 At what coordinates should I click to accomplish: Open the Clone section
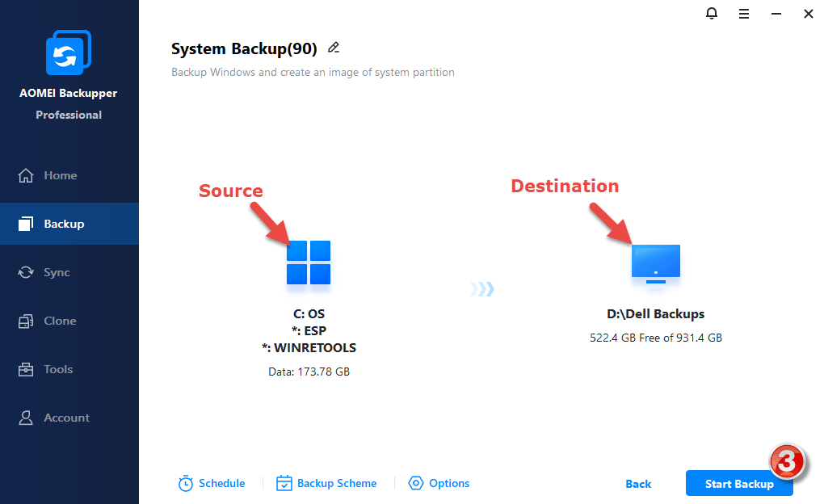(60, 321)
